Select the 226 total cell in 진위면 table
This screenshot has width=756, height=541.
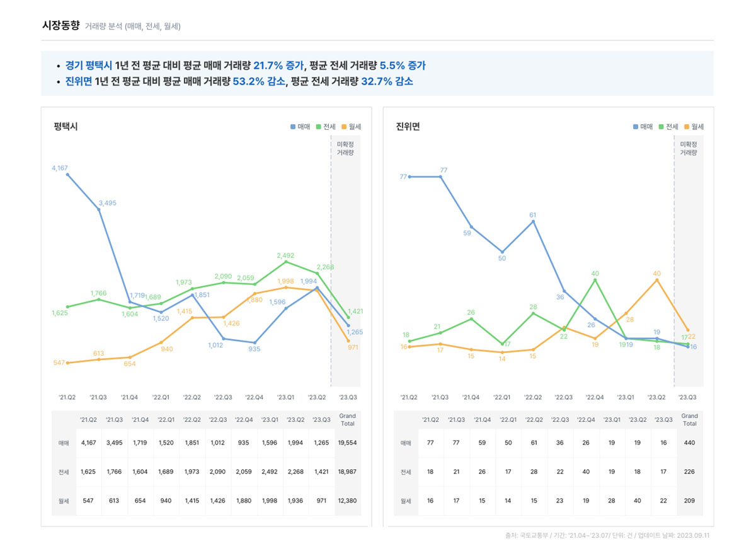689,472
